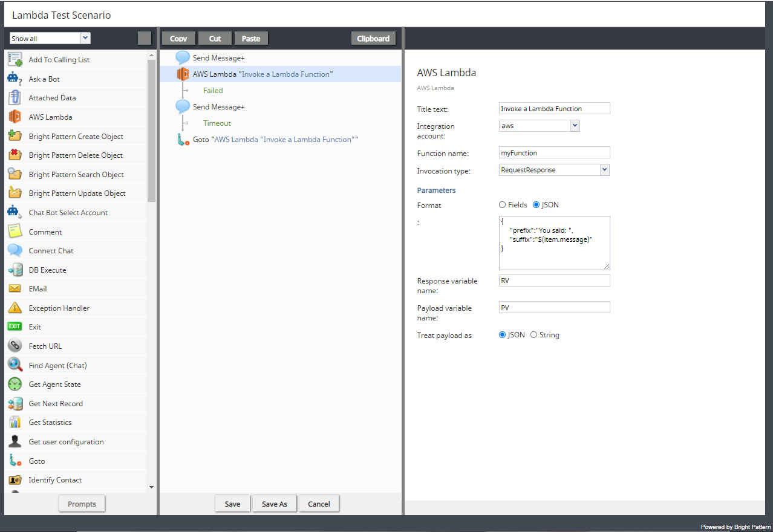Click the Powered by Bright Pattern text
Image resolution: width=773 pixels, height=532 pixels.
coord(735,527)
